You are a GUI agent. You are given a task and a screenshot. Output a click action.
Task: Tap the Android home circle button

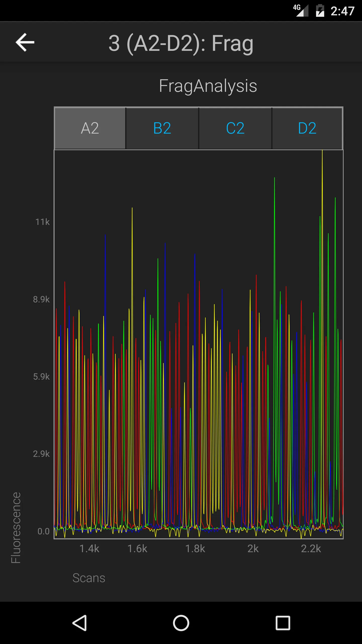pos(181,623)
